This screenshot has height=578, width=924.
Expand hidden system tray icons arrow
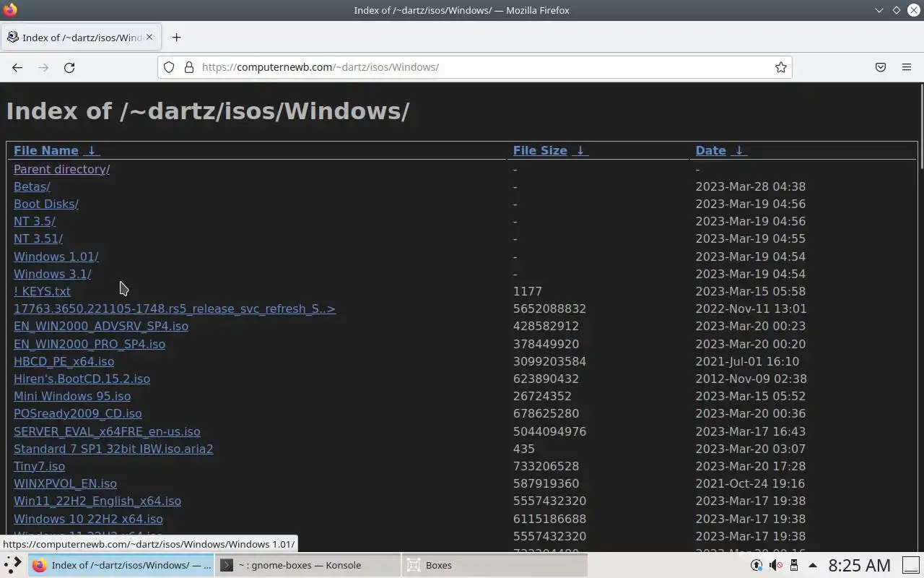tap(812, 565)
